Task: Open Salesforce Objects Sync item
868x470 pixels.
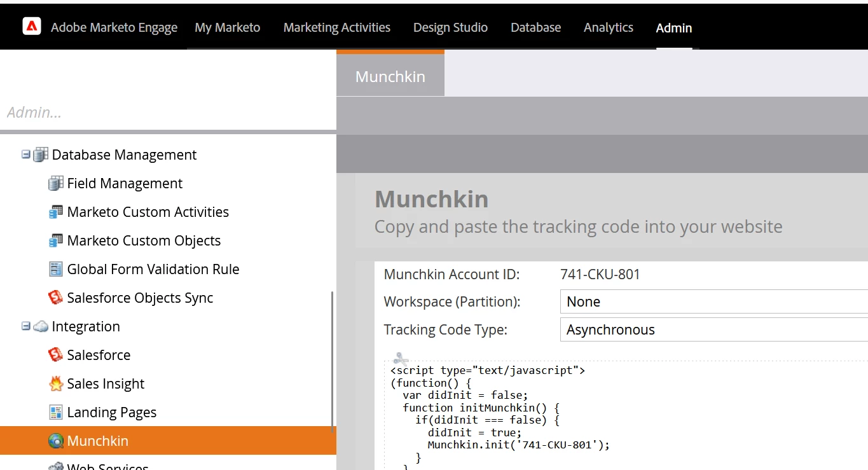Action: [x=140, y=298]
